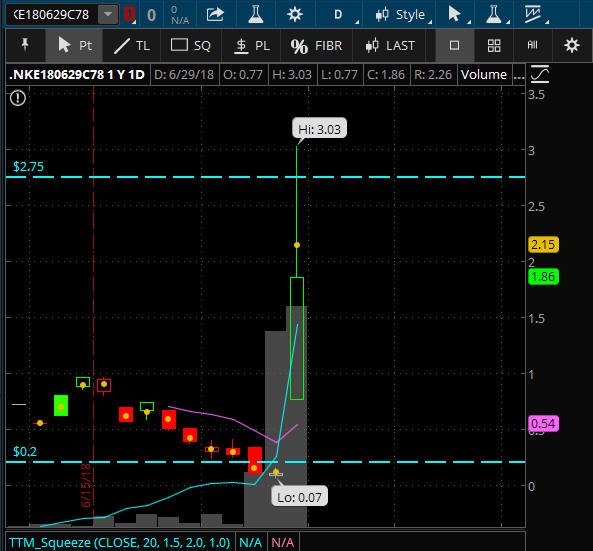Open the patterns chart menu
593x551 pixels.
[x=534, y=14]
